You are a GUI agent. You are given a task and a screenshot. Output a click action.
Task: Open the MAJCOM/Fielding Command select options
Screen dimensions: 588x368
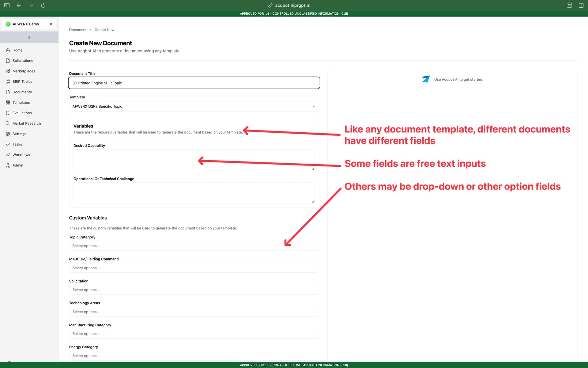[194, 268]
